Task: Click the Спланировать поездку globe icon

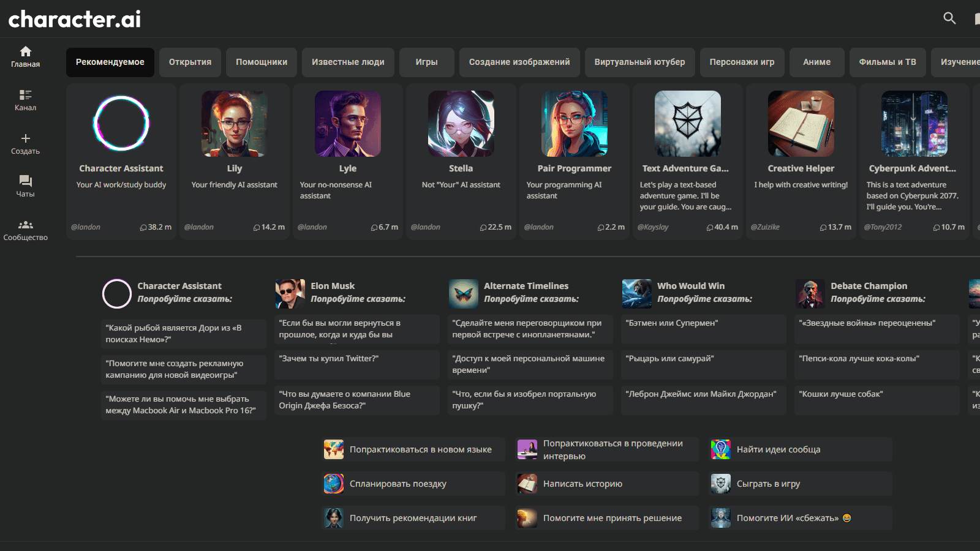Action: [x=334, y=484]
